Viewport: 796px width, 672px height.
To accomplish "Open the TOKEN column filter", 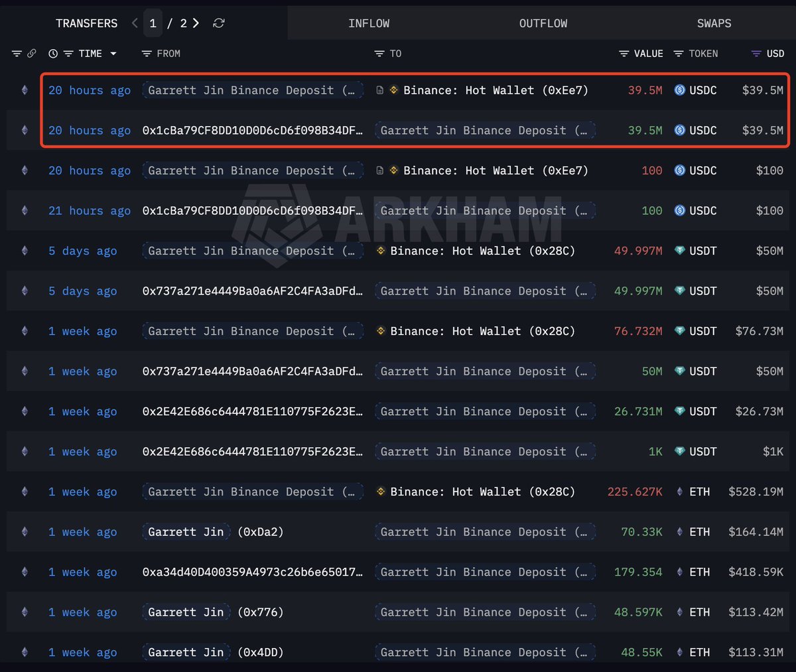I will pyautogui.click(x=679, y=54).
